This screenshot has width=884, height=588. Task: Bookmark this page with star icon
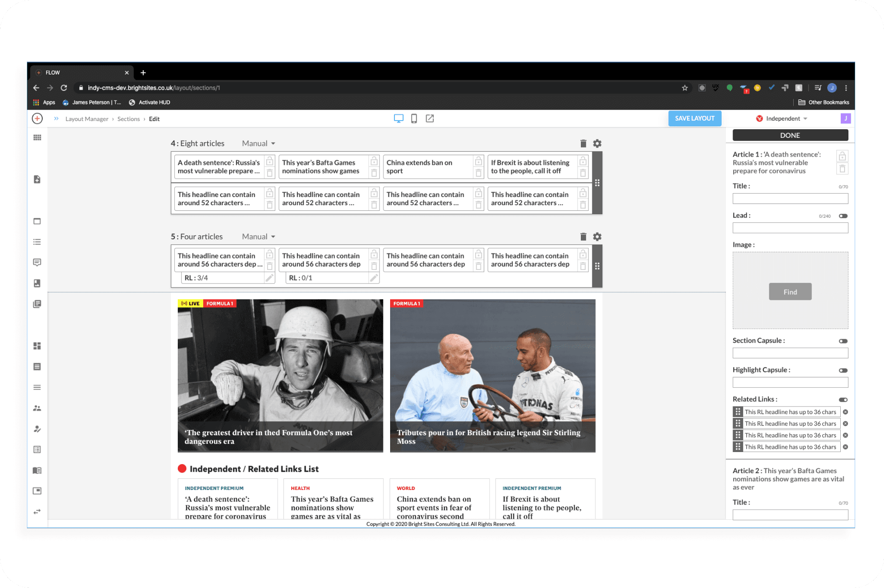tap(685, 88)
